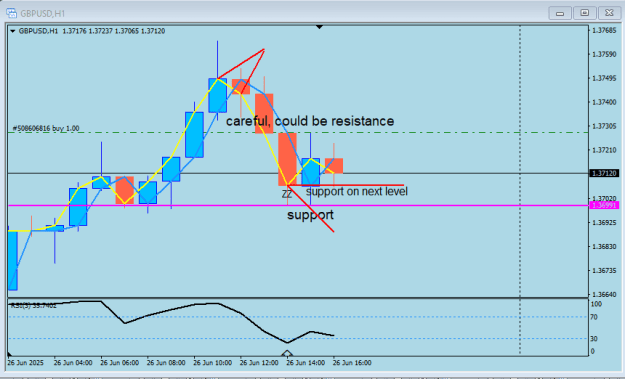This screenshot has width=625, height=379.
Task: Click the RSI scale level 30
Action: coord(594,339)
